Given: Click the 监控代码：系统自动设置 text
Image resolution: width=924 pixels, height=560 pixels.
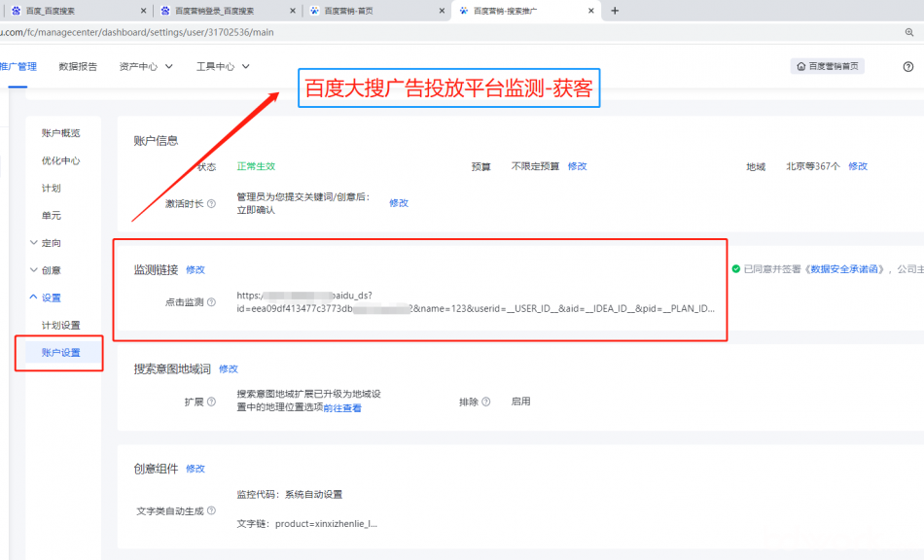Looking at the screenshot, I should point(289,494).
